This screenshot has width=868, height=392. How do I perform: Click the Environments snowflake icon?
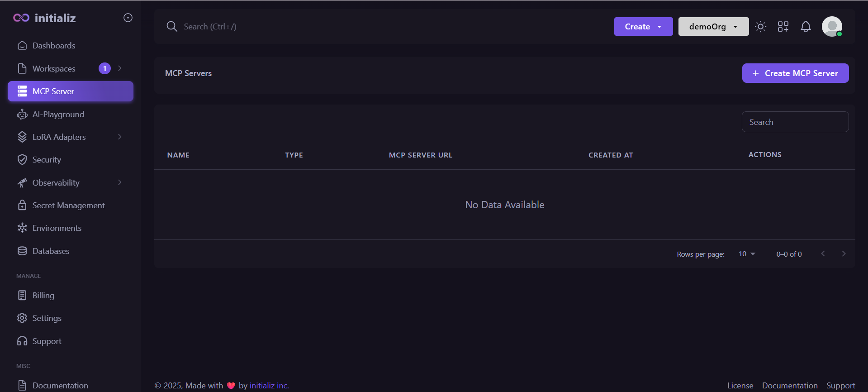(22, 228)
